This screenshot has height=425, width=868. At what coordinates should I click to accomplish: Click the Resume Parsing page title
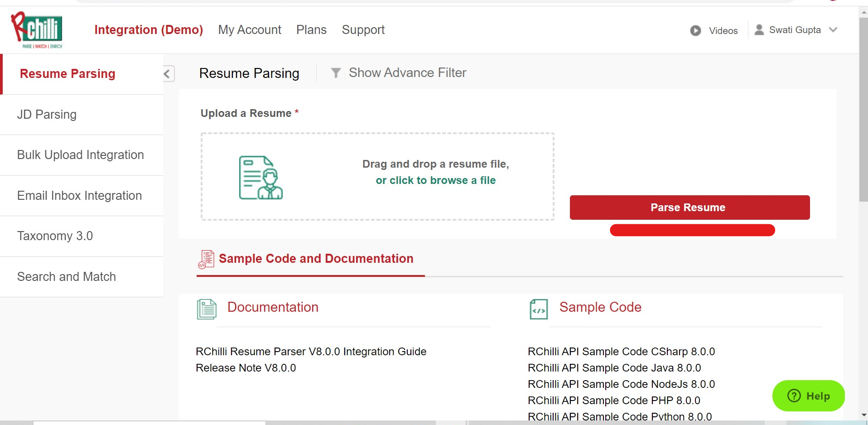249,73
